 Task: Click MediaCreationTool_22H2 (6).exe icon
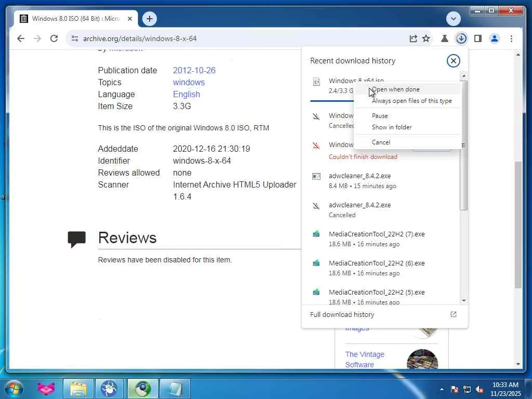(316, 263)
